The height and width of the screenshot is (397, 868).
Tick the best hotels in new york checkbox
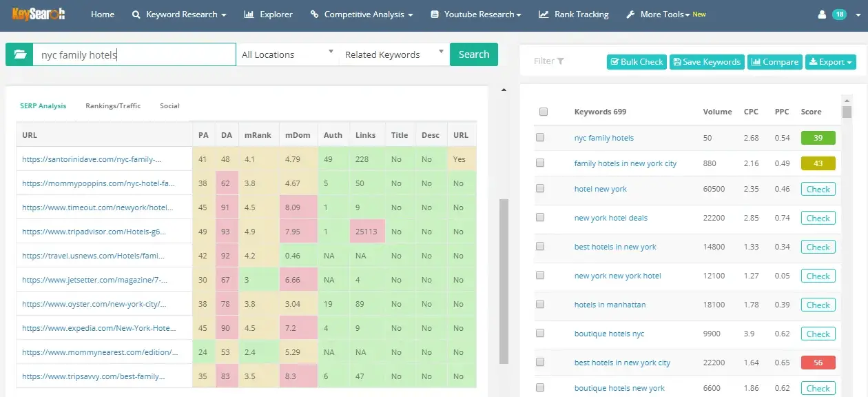541,247
